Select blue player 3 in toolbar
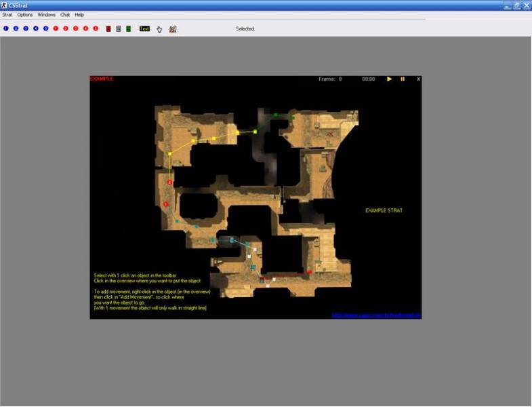This screenshot has height=407, width=532. [x=26, y=28]
